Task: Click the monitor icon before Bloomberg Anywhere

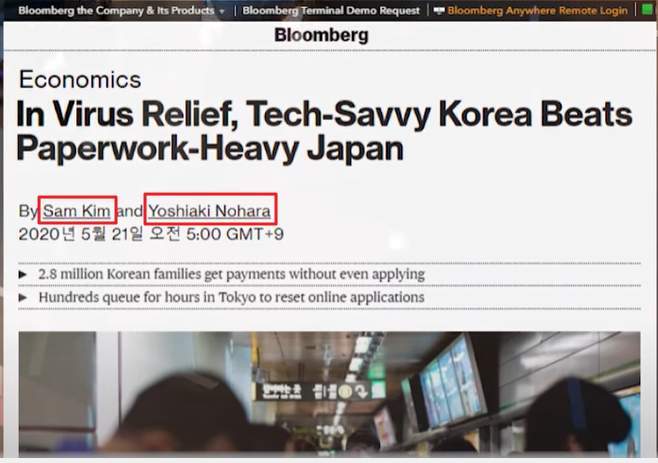Action: 439,10
